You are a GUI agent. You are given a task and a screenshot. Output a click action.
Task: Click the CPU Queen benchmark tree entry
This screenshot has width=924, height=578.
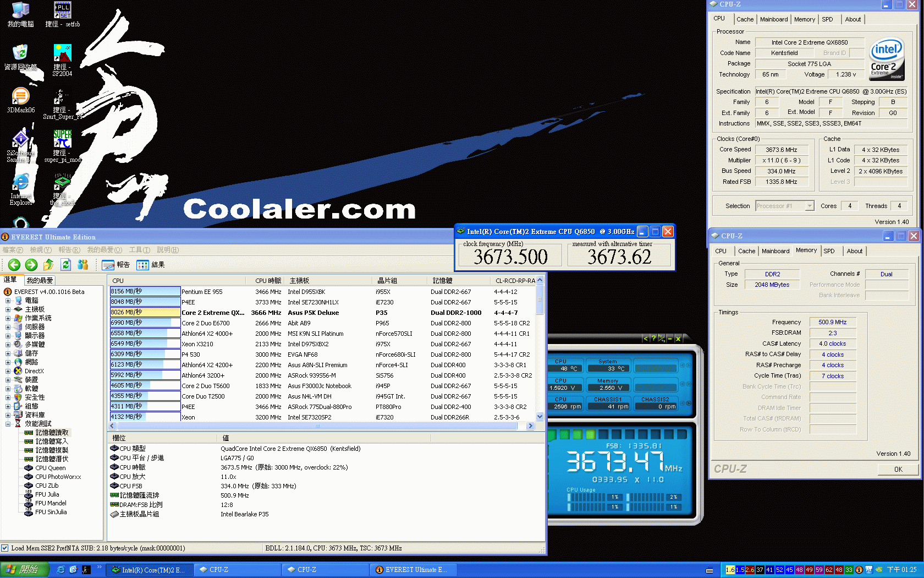[x=50, y=468]
